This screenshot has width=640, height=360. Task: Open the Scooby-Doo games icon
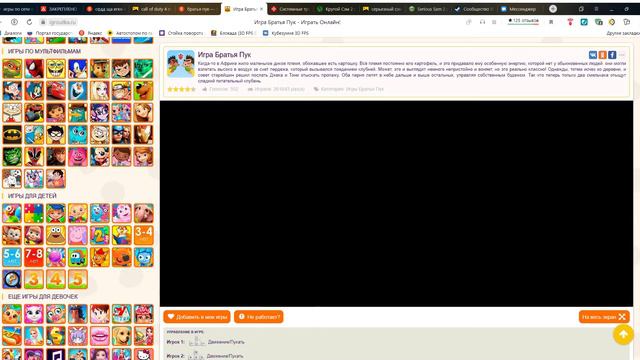pos(144,91)
